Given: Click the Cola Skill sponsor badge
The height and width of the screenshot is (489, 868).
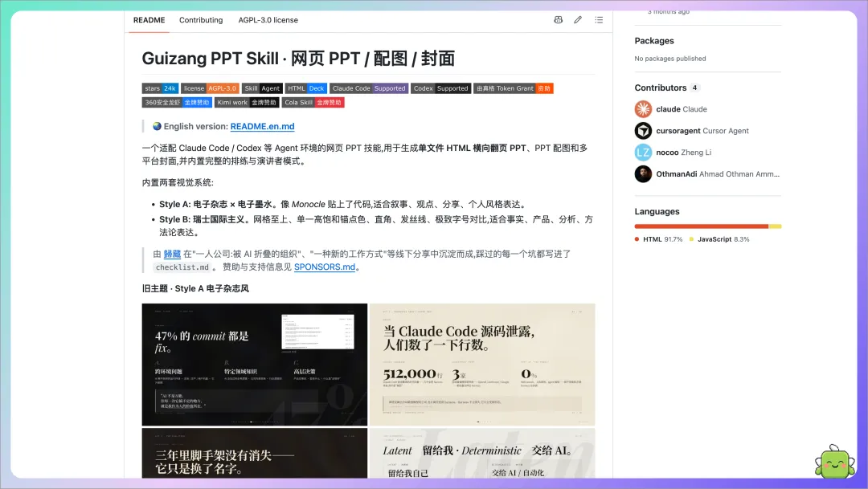Looking at the screenshot, I should click(313, 102).
